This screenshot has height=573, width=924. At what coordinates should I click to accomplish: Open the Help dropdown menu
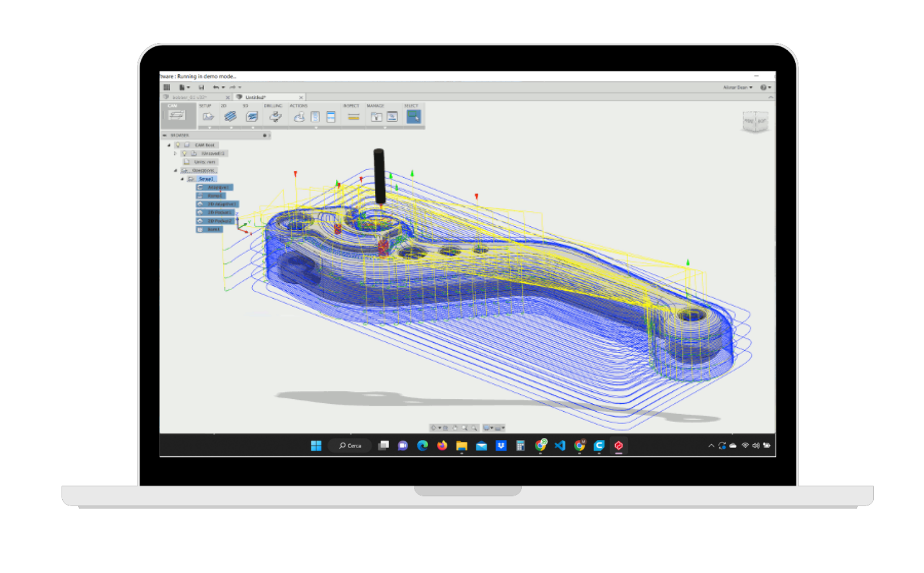[x=766, y=88]
